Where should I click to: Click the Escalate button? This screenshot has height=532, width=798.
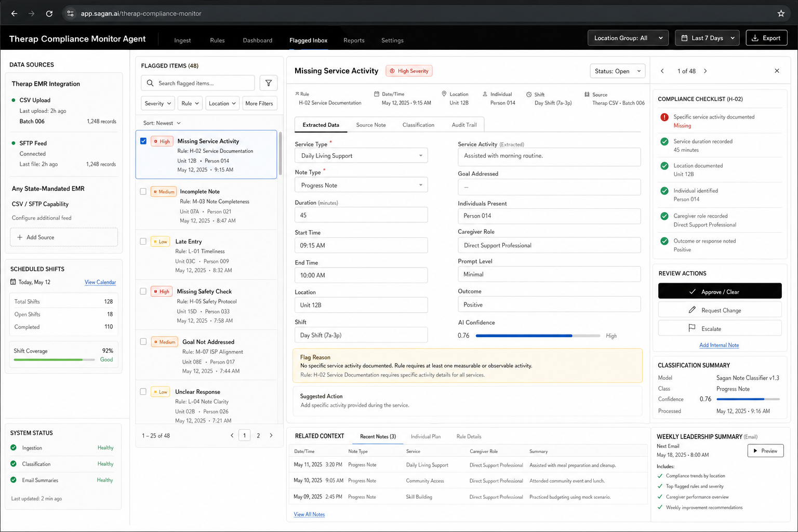720,328
